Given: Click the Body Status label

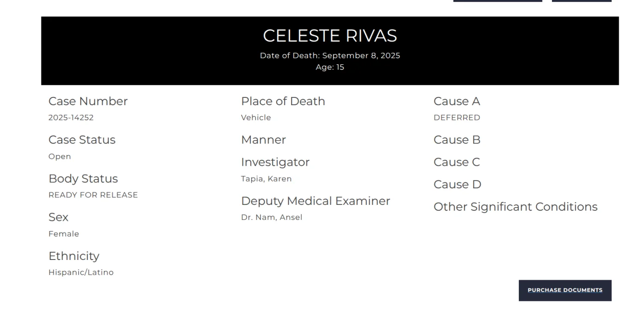Looking at the screenshot, I should pyautogui.click(x=83, y=179).
